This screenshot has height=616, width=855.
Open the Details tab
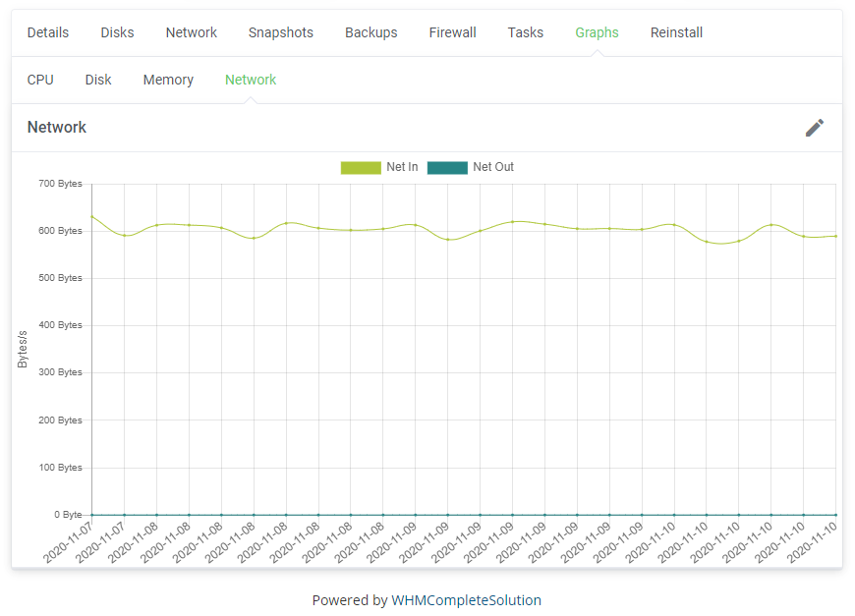coord(48,32)
